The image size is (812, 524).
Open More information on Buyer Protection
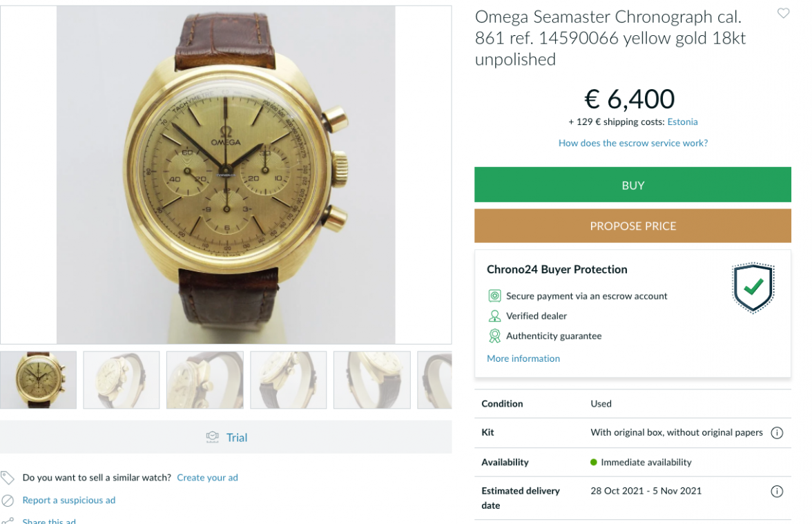(x=523, y=358)
